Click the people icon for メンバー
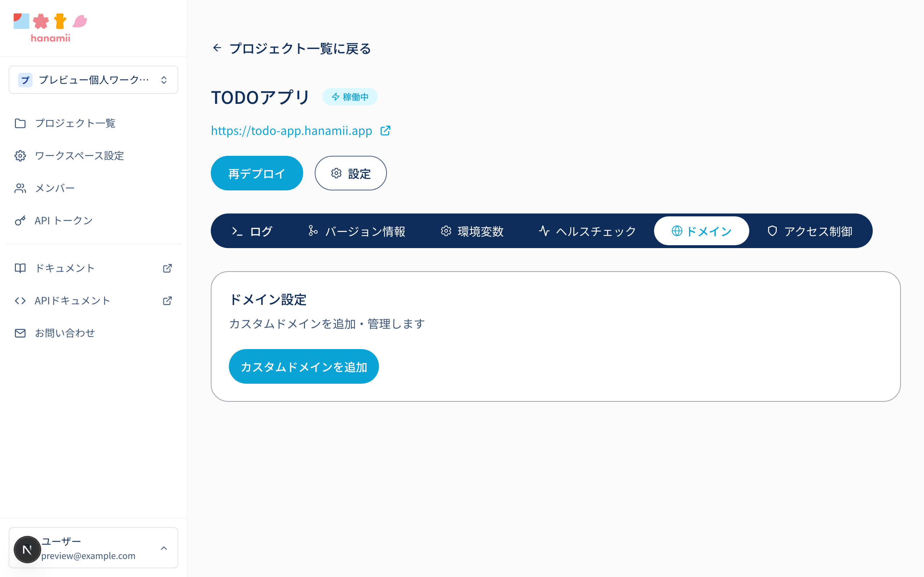The image size is (924, 577). coord(20,188)
